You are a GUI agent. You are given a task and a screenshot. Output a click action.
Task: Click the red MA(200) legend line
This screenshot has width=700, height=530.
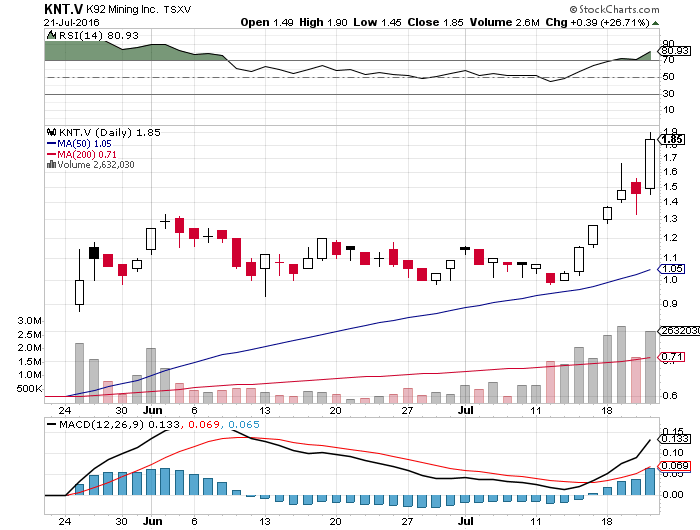[51, 154]
